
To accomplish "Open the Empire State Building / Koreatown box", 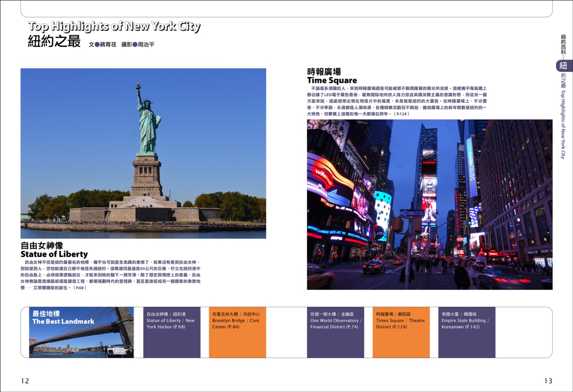I will click(x=467, y=332).
